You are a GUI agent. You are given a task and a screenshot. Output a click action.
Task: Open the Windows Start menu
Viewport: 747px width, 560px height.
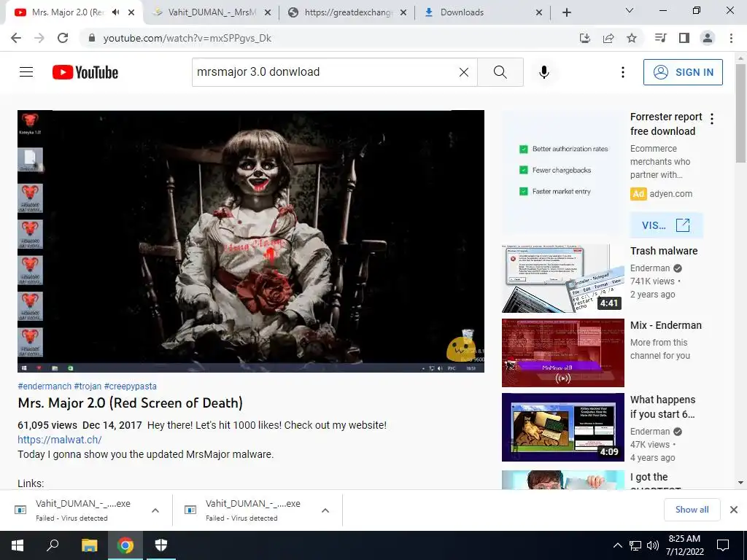[x=18, y=545]
